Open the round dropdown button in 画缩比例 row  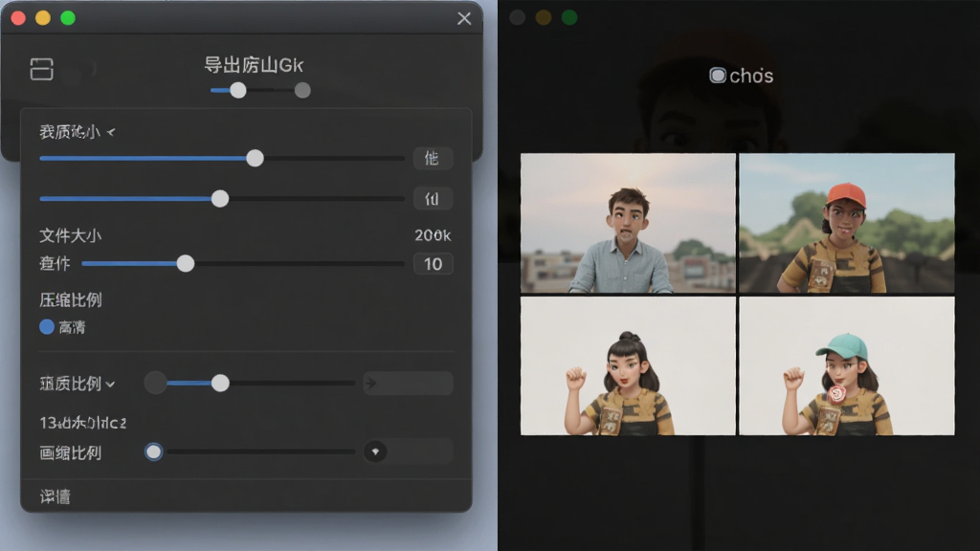[375, 452]
